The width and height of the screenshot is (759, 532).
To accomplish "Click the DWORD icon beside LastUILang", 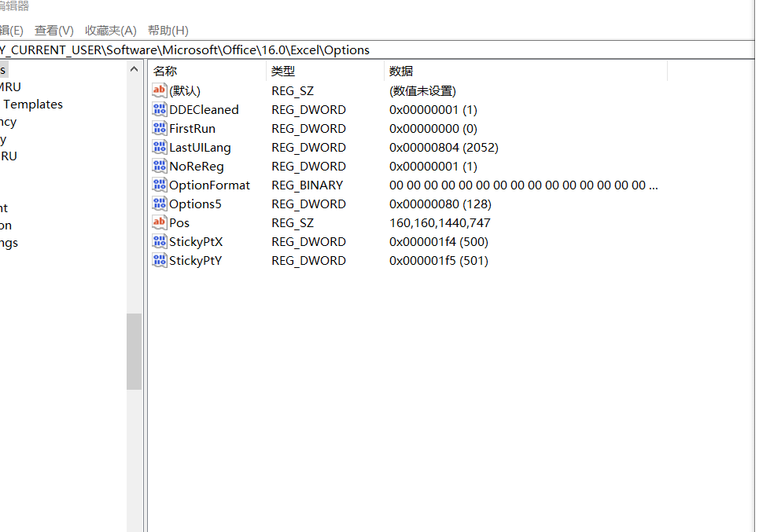I will pos(159,146).
